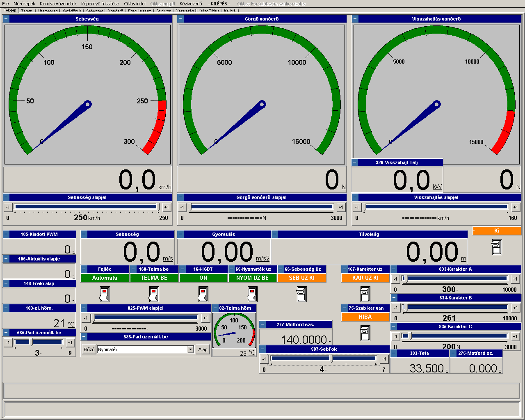Image resolution: width=525 pixels, height=420 pixels.
Task: Collapse the 383-Teta panel
Action: click(x=394, y=353)
